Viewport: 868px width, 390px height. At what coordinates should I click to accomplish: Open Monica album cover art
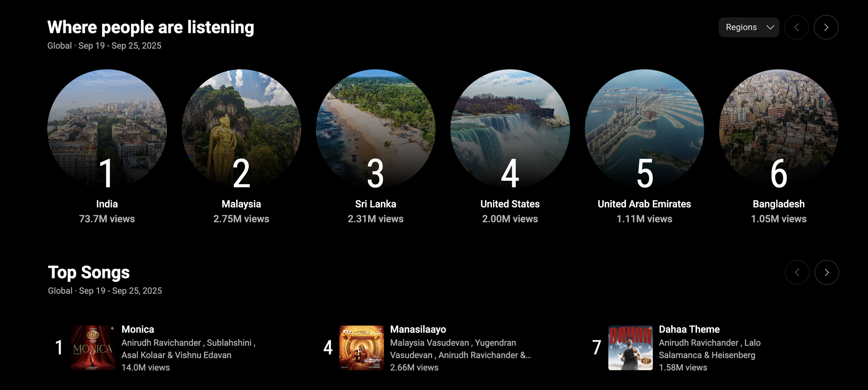click(x=93, y=348)
